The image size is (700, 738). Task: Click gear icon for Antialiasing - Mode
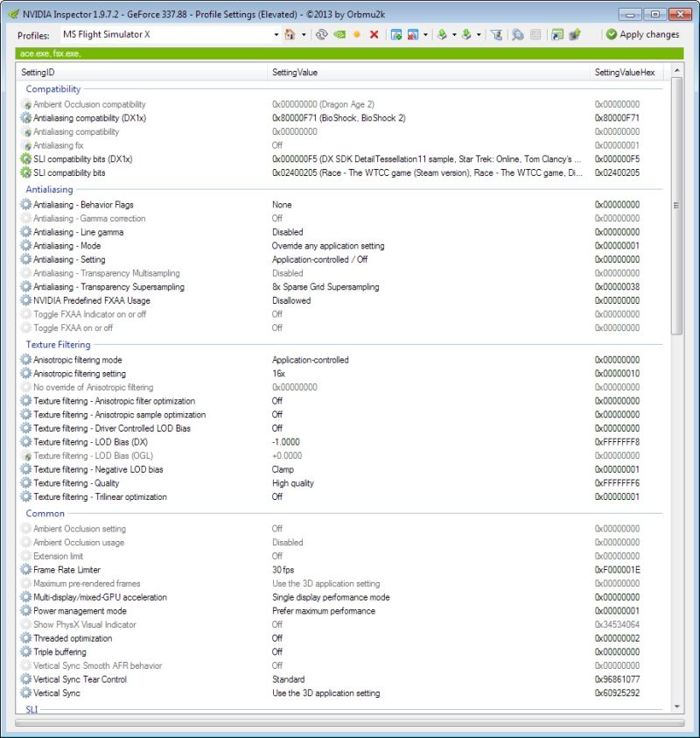26,246
